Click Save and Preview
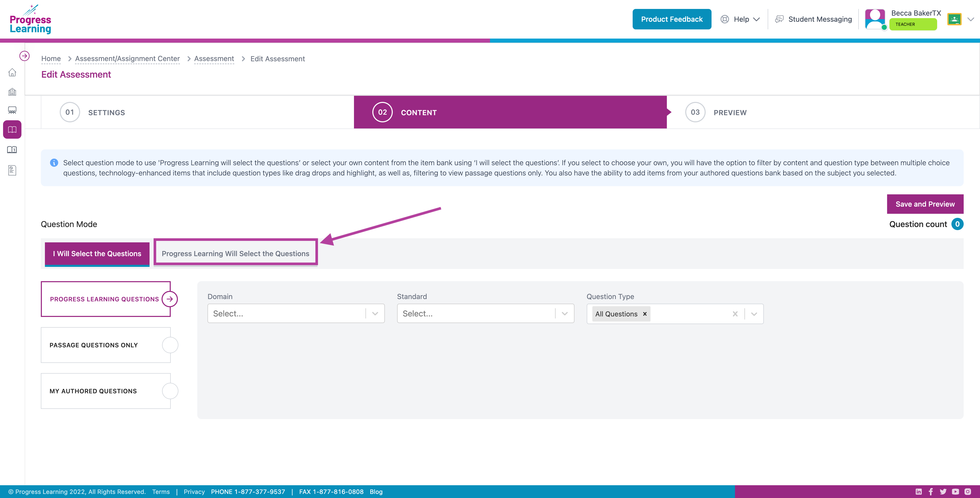The width and height of the screenshot is (980, 498). [925, 204]
